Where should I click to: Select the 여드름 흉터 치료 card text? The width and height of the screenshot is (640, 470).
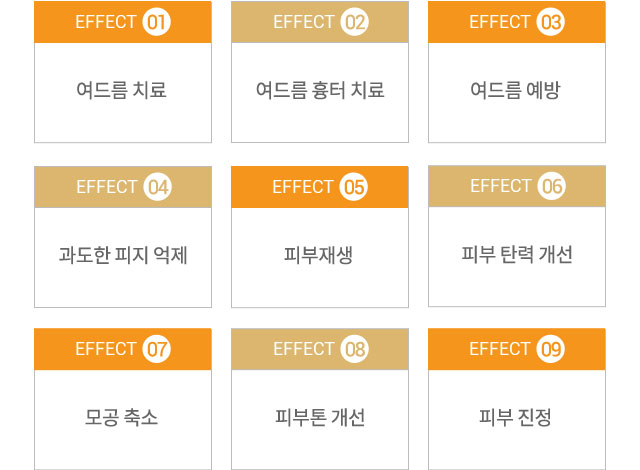[320, 90]
